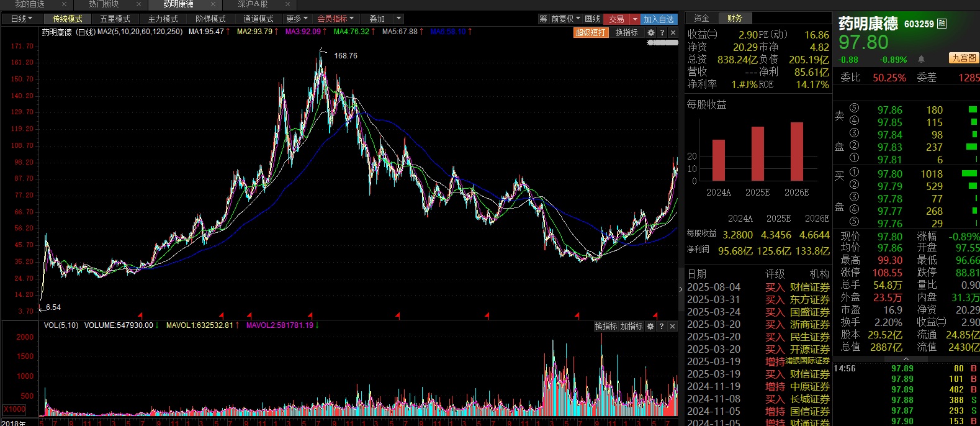Open the volume panel help question mark
The image size is (980, 426).
point(662,326)
